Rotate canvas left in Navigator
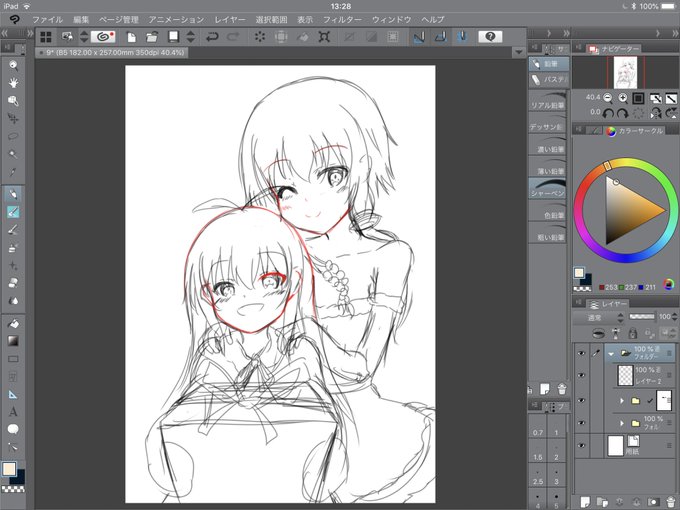The height and width of the screenshot is (510, 680). pos(608,114)
